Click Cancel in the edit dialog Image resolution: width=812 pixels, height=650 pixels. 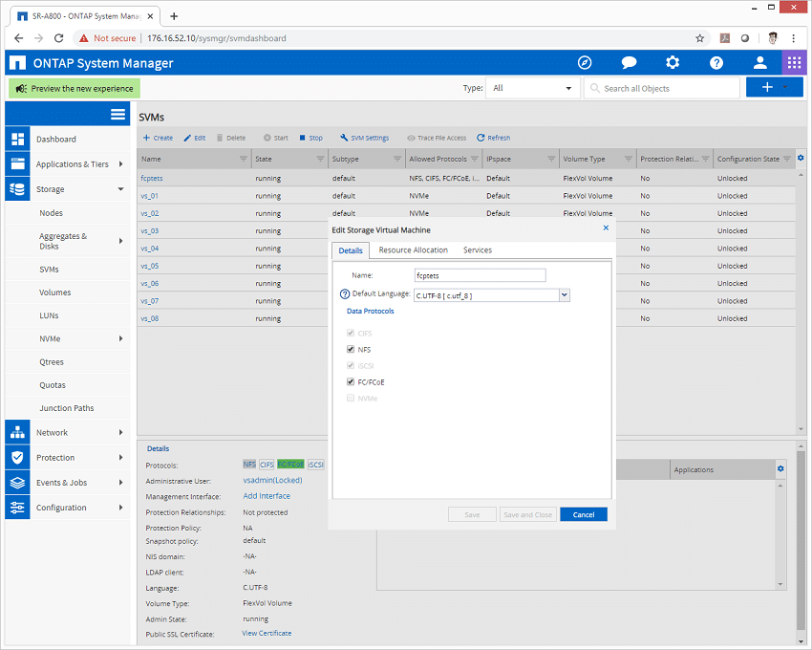584,514
